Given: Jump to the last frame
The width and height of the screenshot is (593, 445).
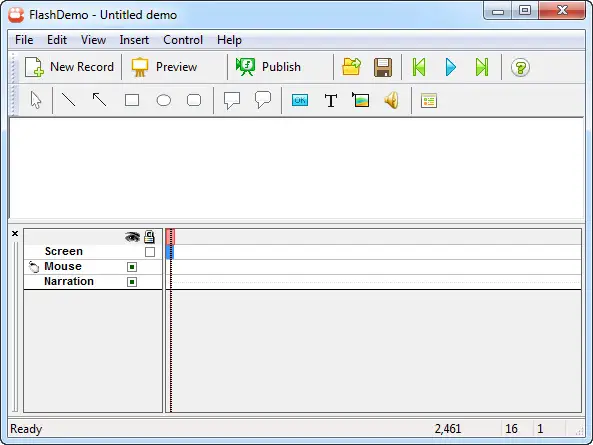Looking at the screenshot, I should tap(482, 67).
